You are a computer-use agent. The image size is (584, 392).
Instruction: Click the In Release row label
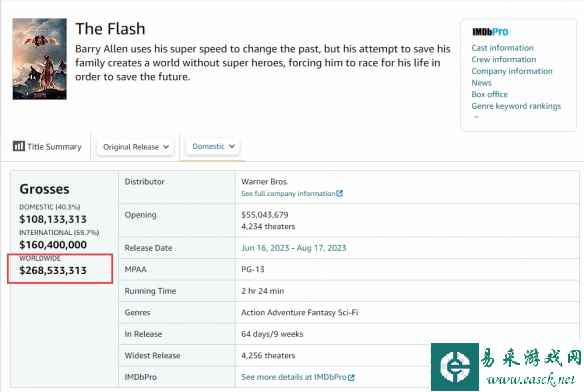[143, 334]
